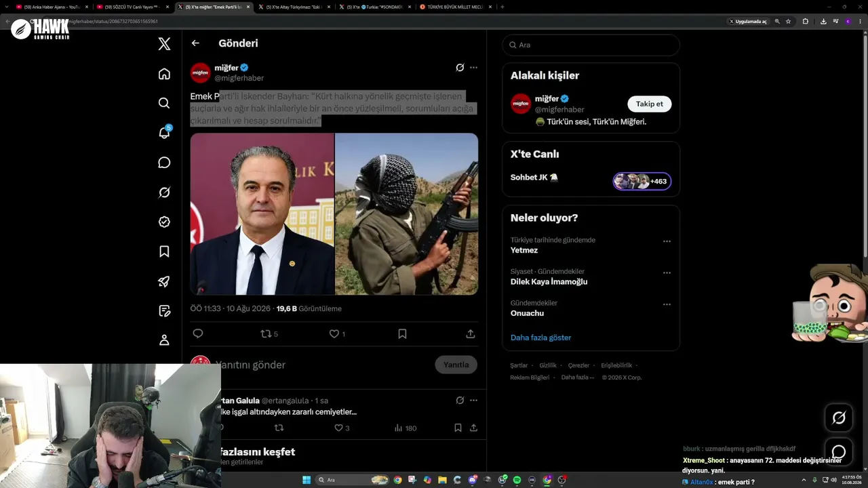Screen dimensions: 868x488
Task: Repost the miğfer post
Action: point(269,333)
